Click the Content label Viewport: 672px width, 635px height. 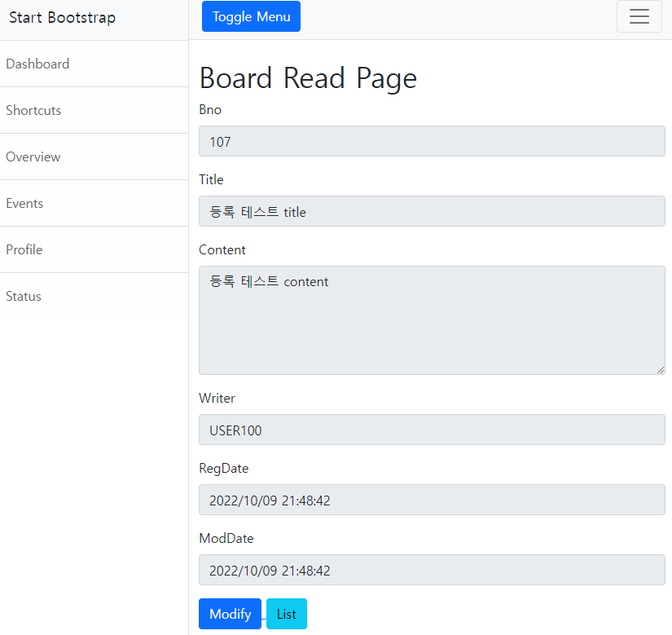[222, 250]
